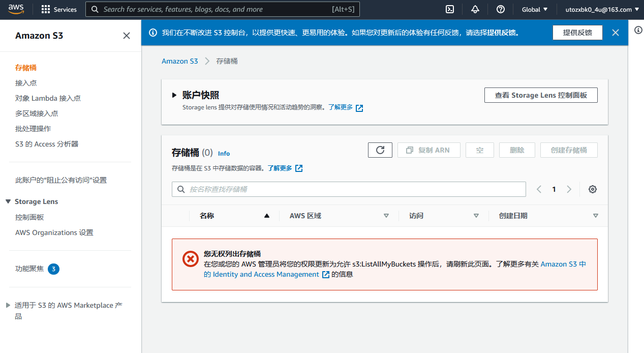Screen dimensions: 644x353
Task: Open the Global region dropdown
Action: click(535, 9)
